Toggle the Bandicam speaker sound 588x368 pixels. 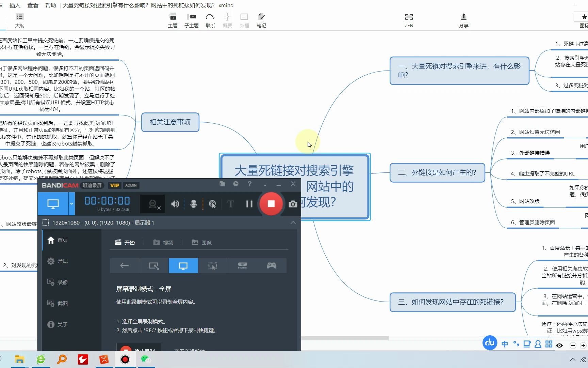pyautogui.click(x=175, y=204)
